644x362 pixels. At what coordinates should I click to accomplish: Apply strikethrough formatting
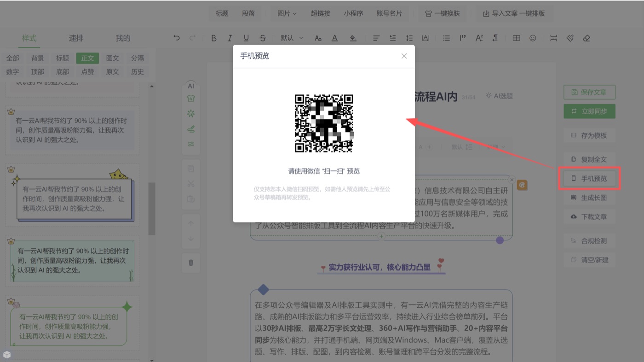[x=263, y=38]
